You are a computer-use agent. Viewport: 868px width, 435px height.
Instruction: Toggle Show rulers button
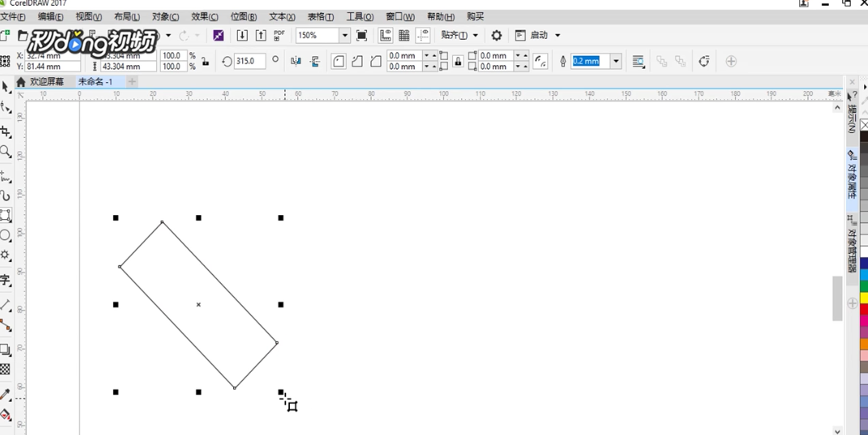pos(386,36)
